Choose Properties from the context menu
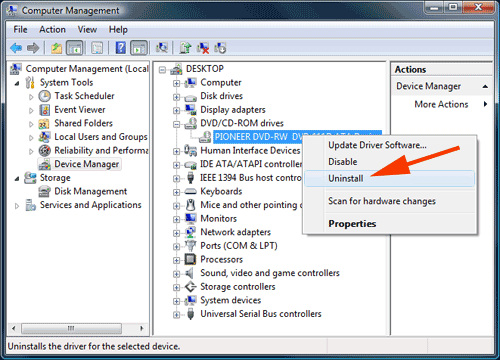Image resolution: width=500 pixels, height=360 pixels. (x=389, y=224)
